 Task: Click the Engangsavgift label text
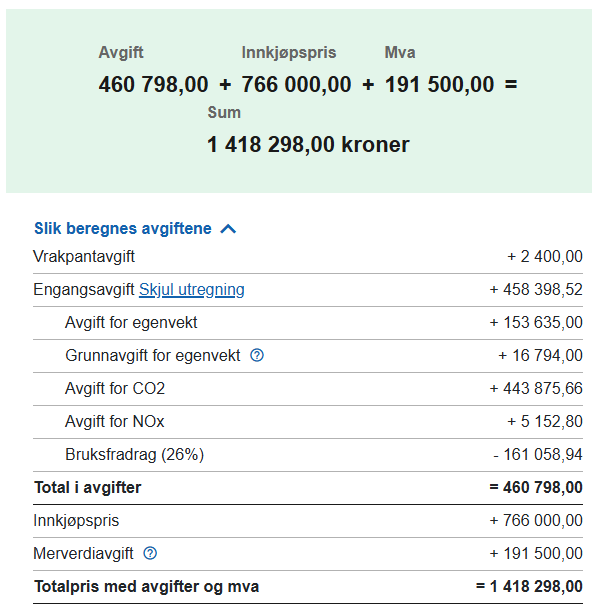click(x=84, y=289)
